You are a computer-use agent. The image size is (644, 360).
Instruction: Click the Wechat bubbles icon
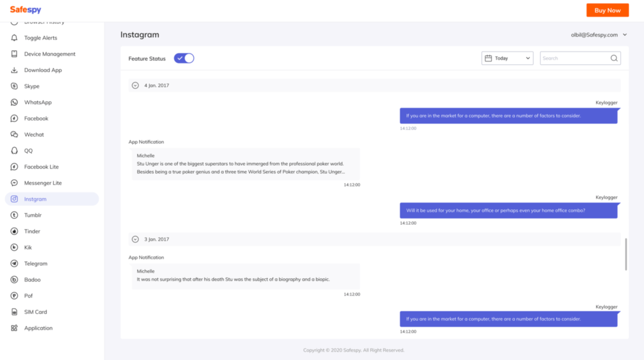14,134
